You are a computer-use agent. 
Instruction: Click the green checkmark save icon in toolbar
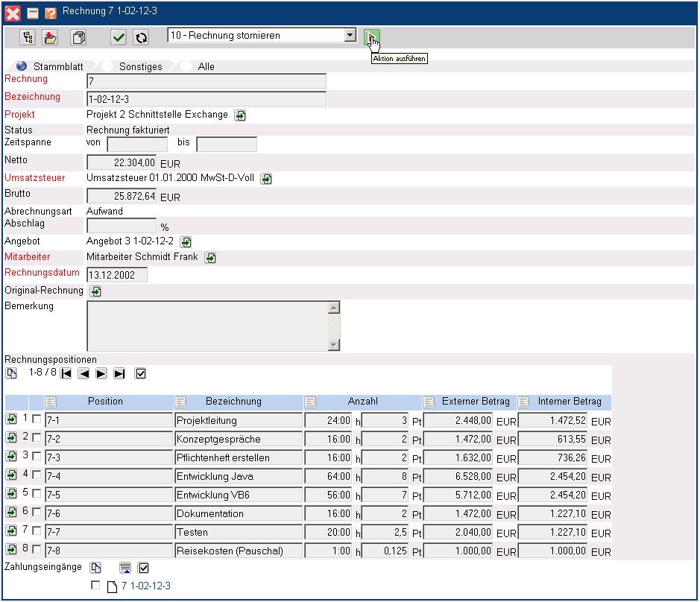(x=118, y=37)
